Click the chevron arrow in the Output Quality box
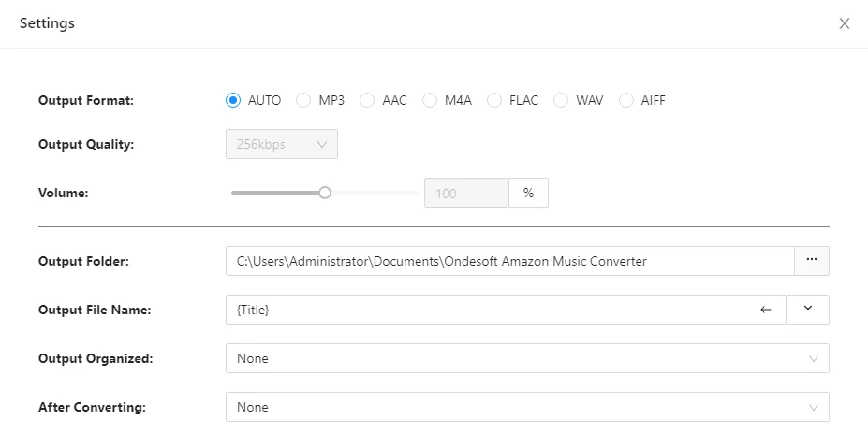This screenshot has height=434, width=868. click(321, 144)
